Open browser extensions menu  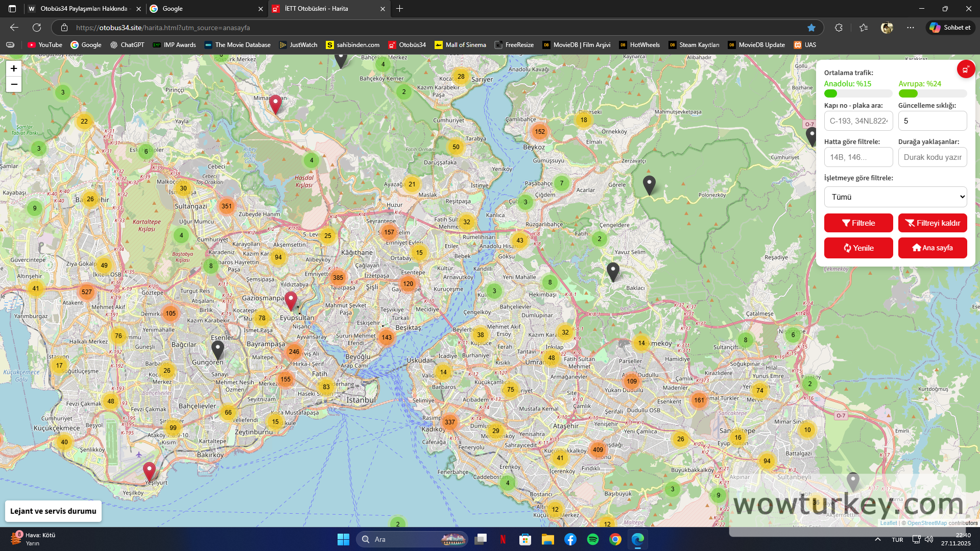pos(839,28)
